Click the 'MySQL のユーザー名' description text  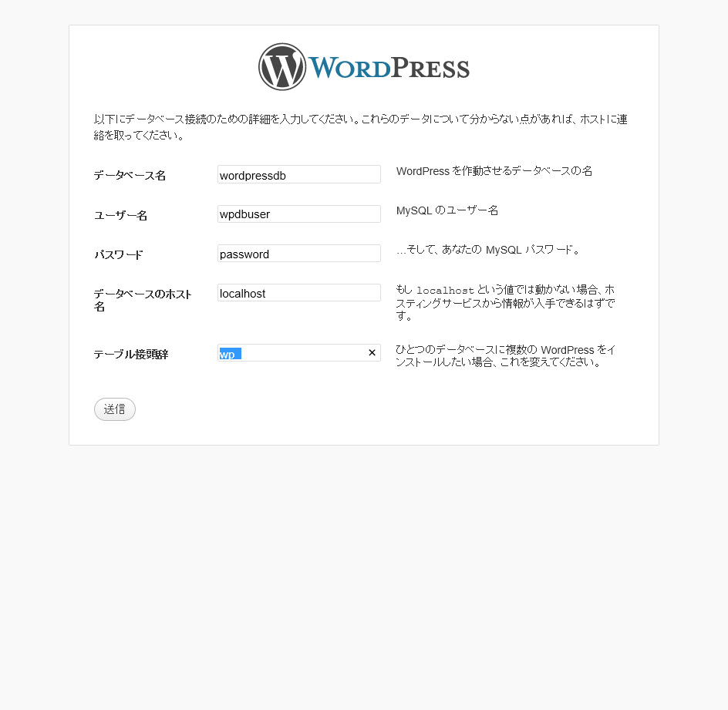pos(447,210)
